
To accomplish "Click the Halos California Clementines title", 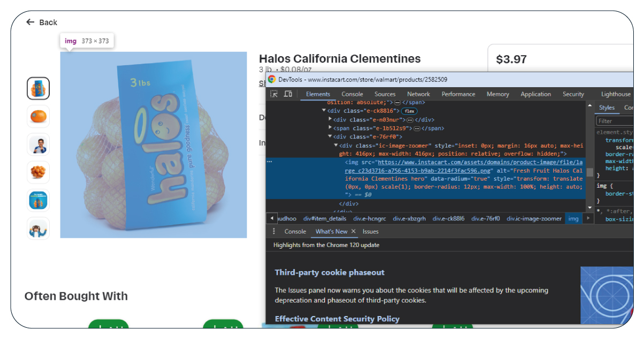I will (340, 59).
